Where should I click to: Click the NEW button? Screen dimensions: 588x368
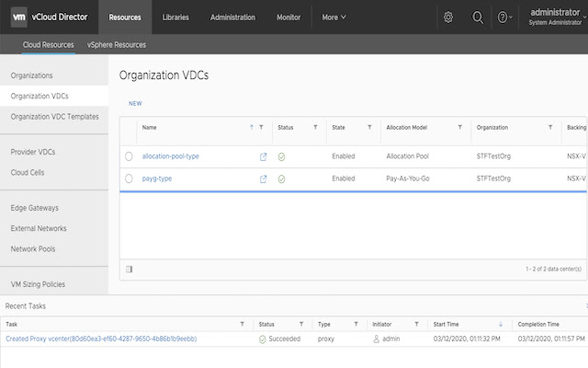(135, 103)
